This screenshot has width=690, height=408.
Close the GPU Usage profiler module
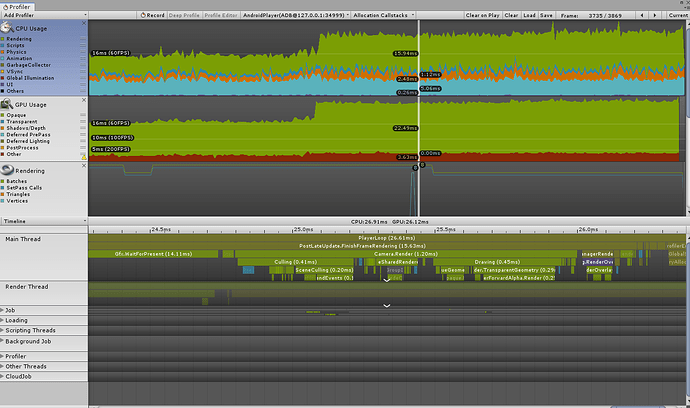point(84,100)
